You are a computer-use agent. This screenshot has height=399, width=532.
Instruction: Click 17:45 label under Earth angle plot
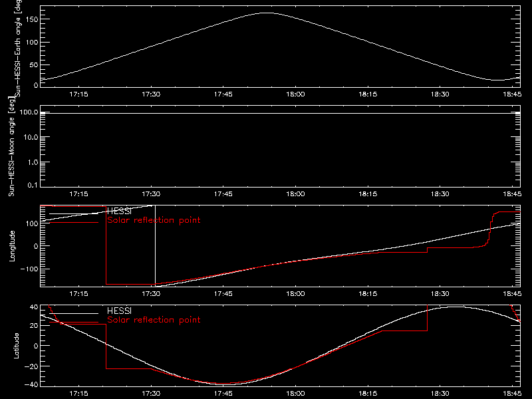(x=223, y=94)
